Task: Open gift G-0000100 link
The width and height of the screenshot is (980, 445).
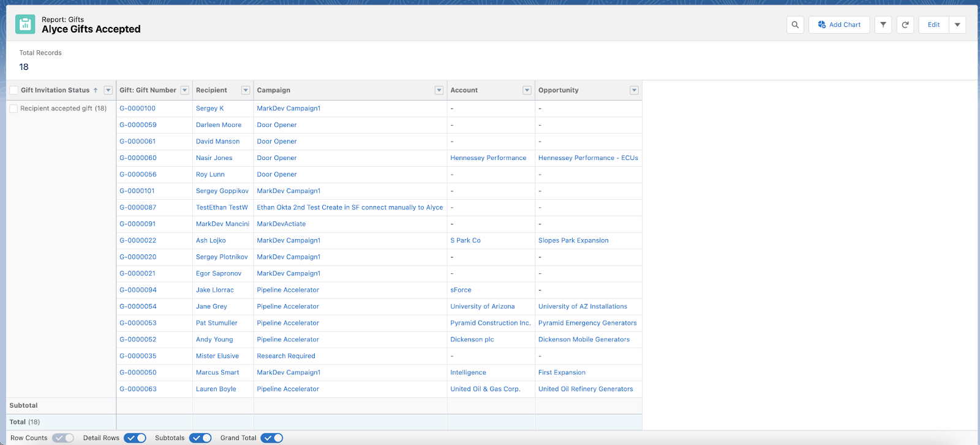Action: point(137,108)
